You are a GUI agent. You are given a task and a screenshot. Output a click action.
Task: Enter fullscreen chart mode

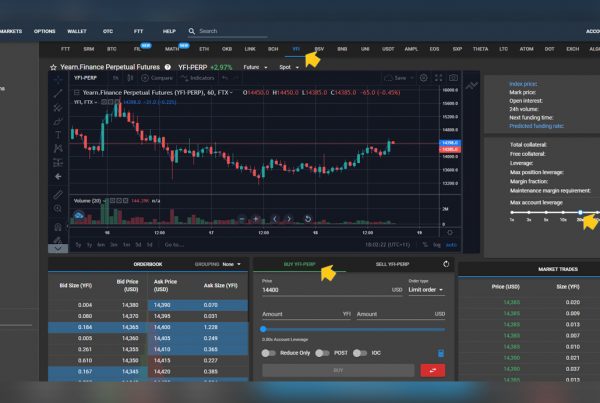(x=439, y=78)
